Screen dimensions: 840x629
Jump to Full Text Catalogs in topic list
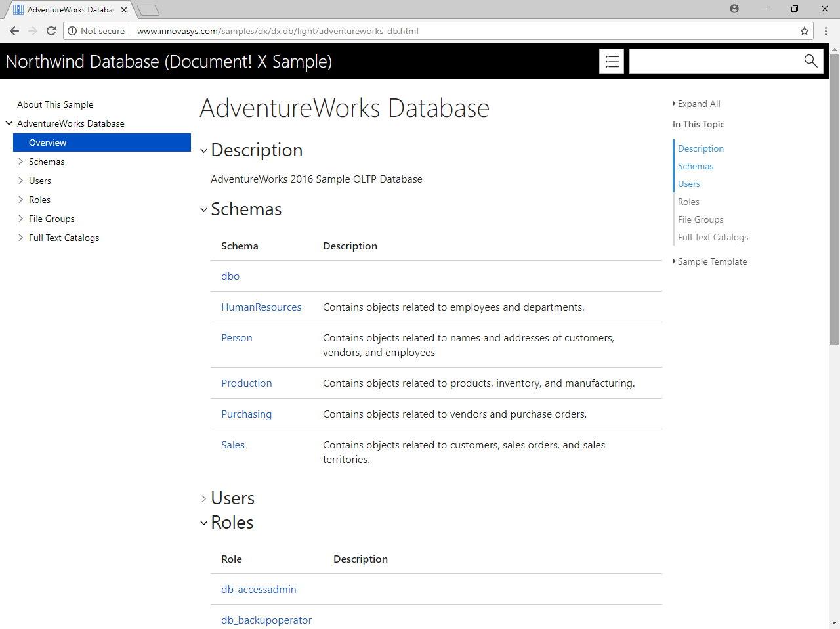pyautogui.click(x=713, y=237)
